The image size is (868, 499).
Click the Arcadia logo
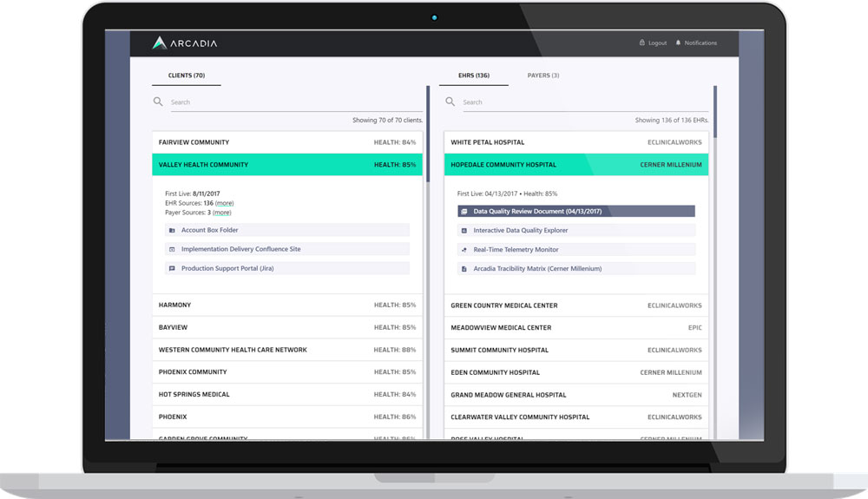click(x=184, y=43)
